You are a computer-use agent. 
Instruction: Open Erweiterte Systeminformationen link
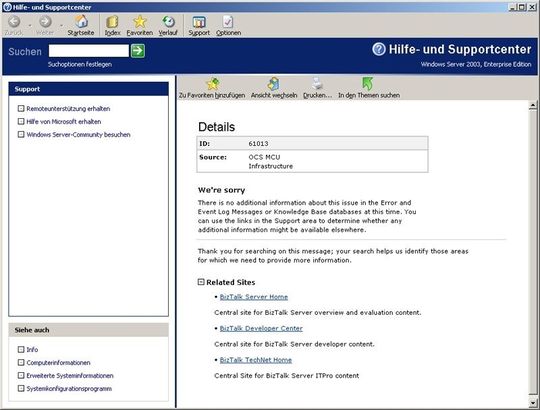(70, 376)
